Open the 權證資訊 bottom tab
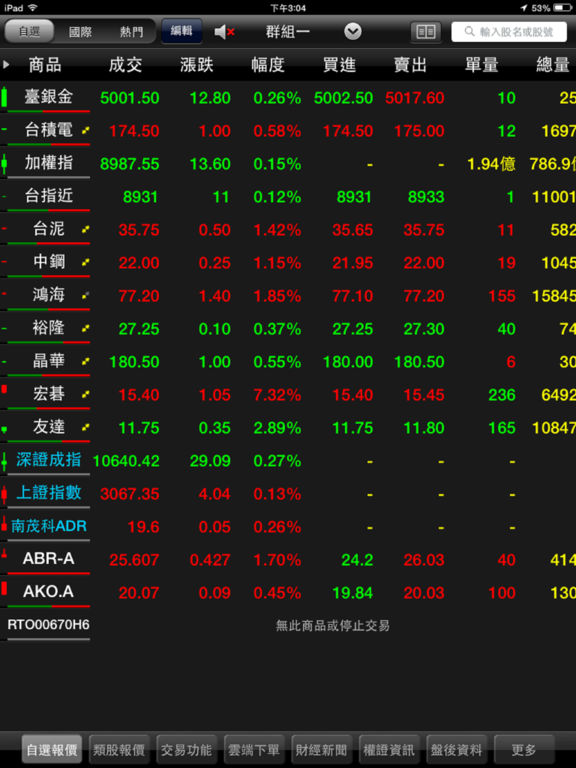The height and width of the screenshot is (768, 576). [x=389, y=750]
